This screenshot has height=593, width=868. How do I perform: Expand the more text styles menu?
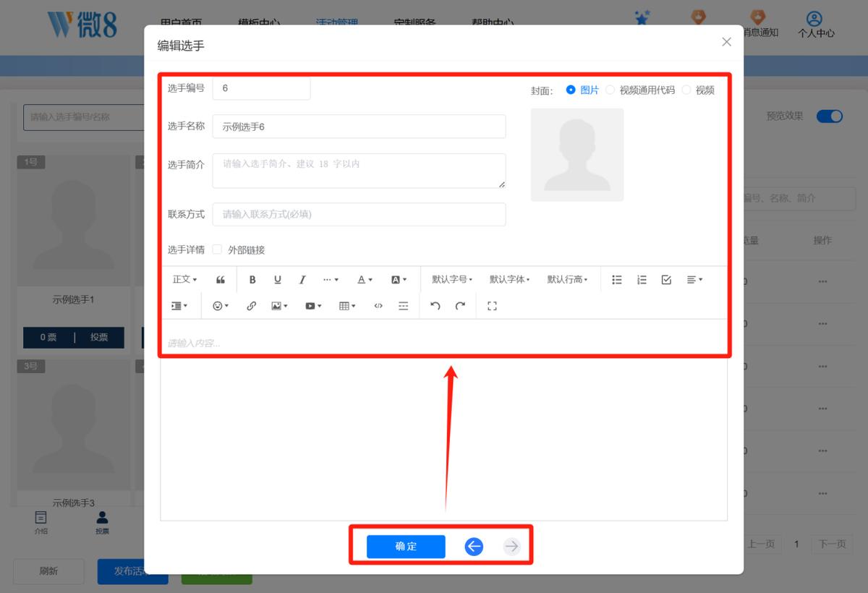click(x=331, y=280)
